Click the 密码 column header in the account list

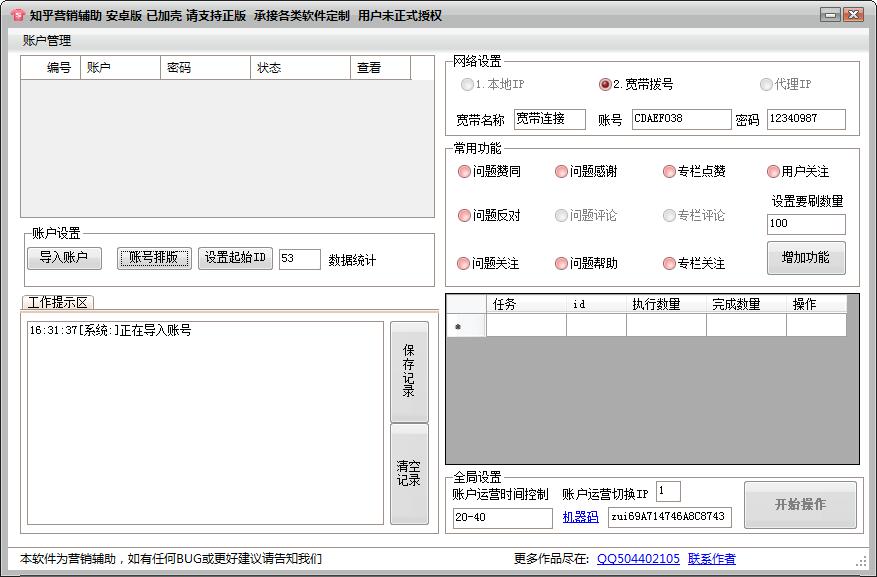206,68
